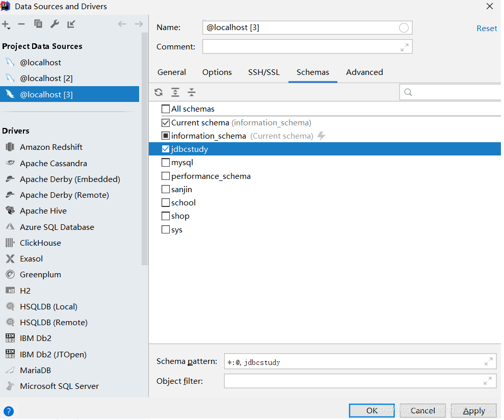Go back with the left arrow icon
Viewport: 504px width, 420px height.
[122, 24]
